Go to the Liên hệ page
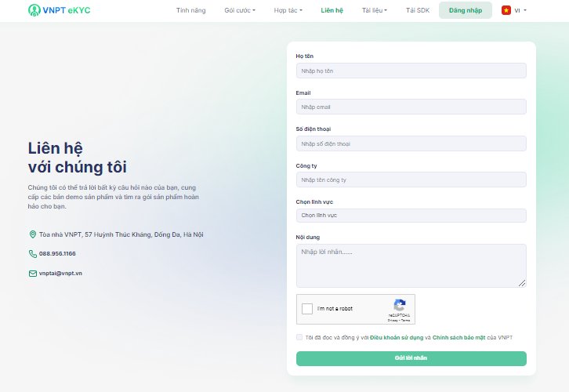569x392 pixels. click(332, 10)
